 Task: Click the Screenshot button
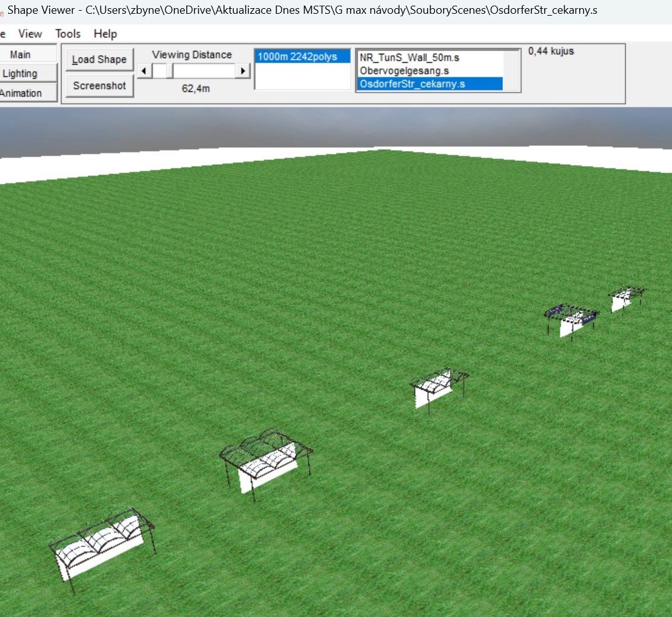tap(100, 86)
